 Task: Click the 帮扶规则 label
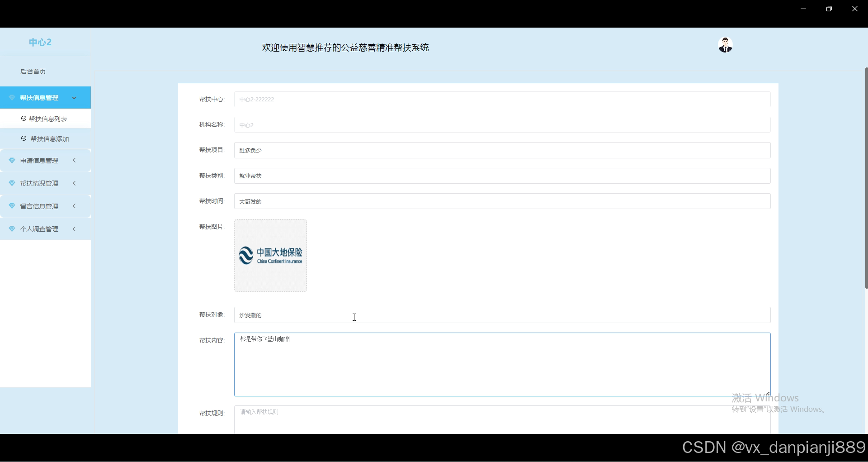(212, 413)
